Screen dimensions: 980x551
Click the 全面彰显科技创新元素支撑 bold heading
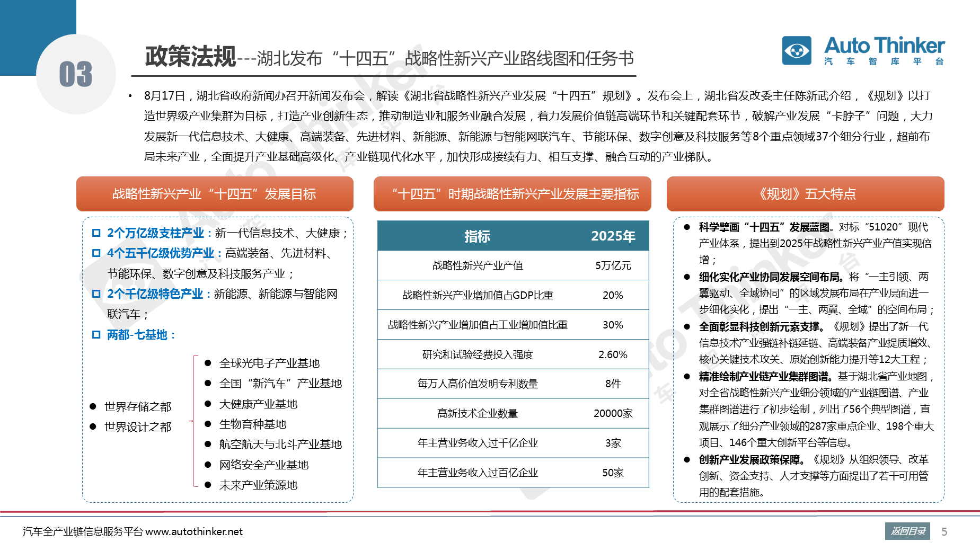pyautogui.click(x=762, y=327)
